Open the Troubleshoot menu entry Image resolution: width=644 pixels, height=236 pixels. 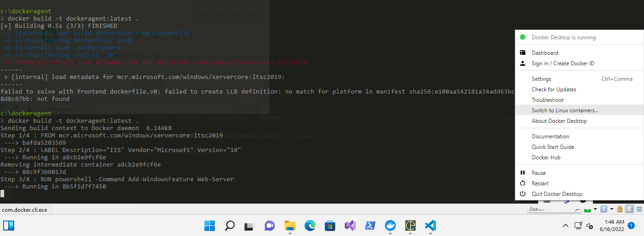click(579, 100)
